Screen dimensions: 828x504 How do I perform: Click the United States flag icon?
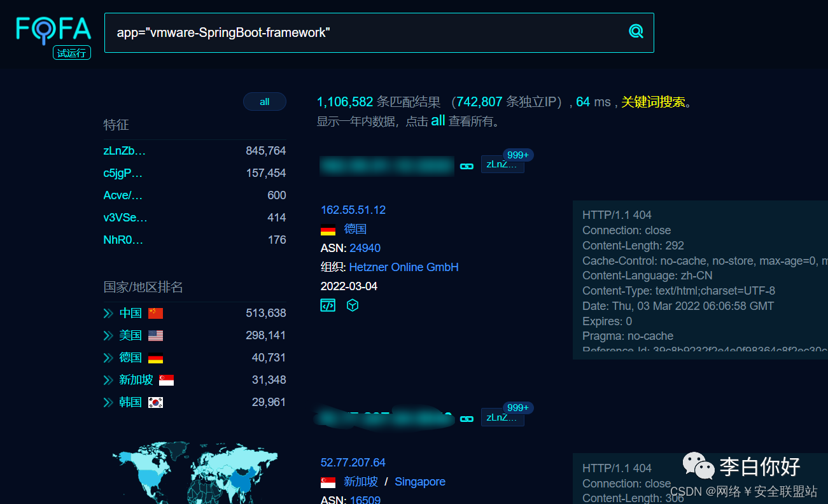(x=156, y=335)
